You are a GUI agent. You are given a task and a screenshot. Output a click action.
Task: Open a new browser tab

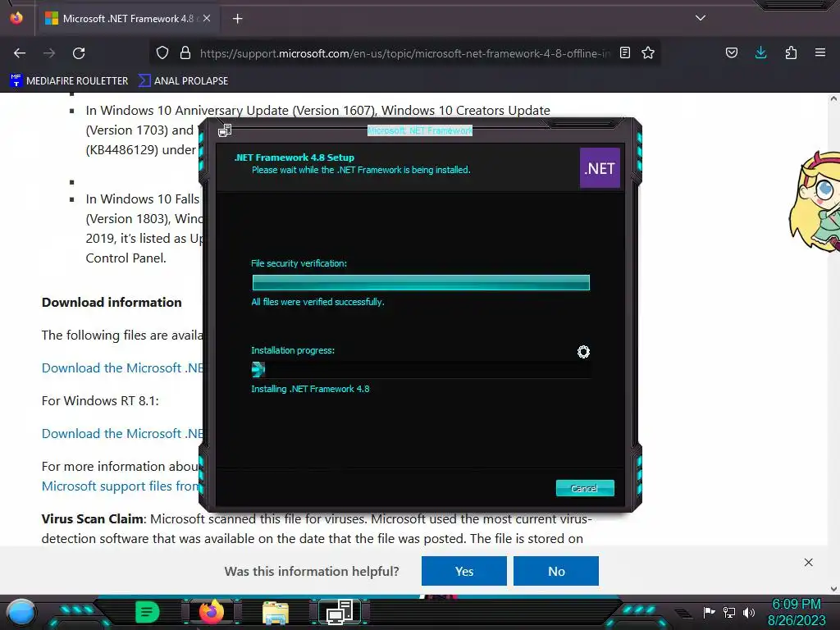click(237, 19)
